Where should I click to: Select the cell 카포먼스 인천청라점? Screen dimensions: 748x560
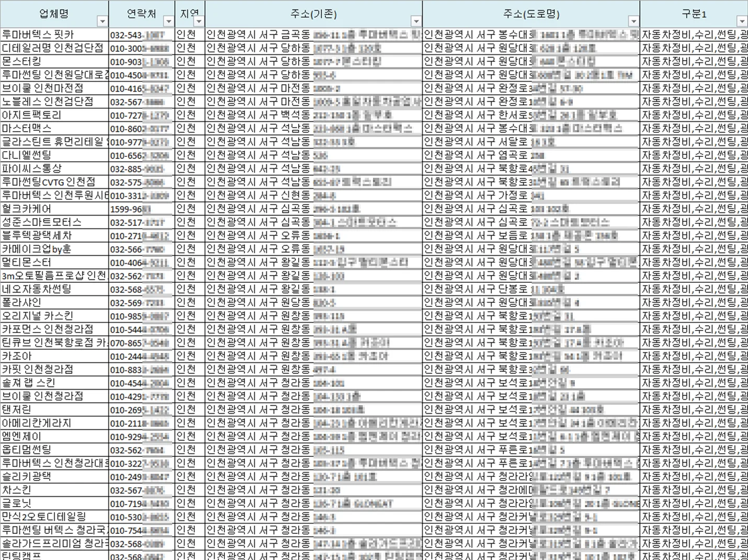pyautogui.click(x=54, y=329)
